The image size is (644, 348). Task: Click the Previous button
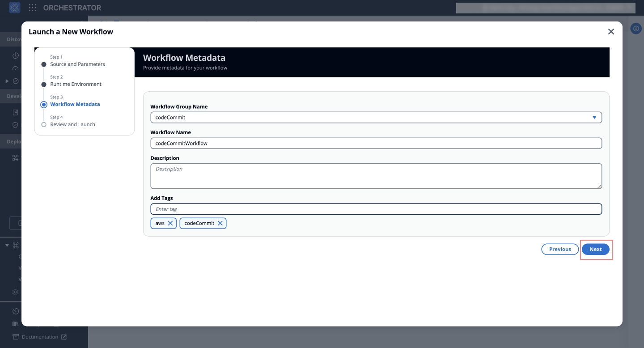pos(560,249)
